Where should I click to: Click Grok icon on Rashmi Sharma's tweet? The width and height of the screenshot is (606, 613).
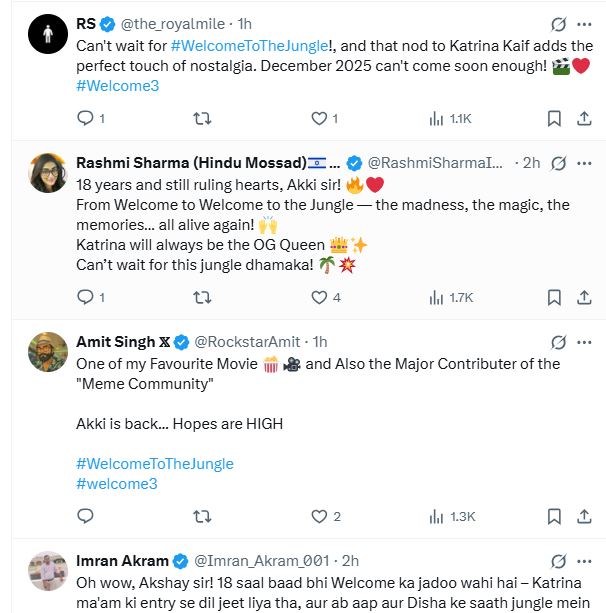tap(559, 162)
